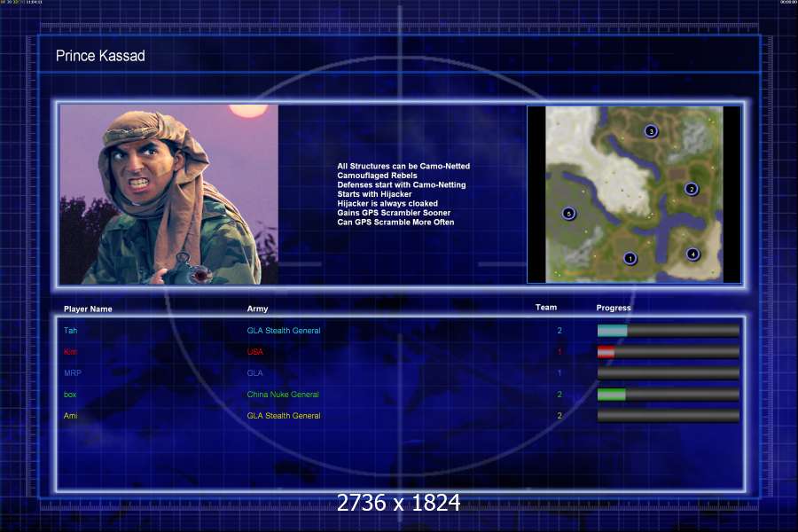Click the Player Name column header

point(88,309)
